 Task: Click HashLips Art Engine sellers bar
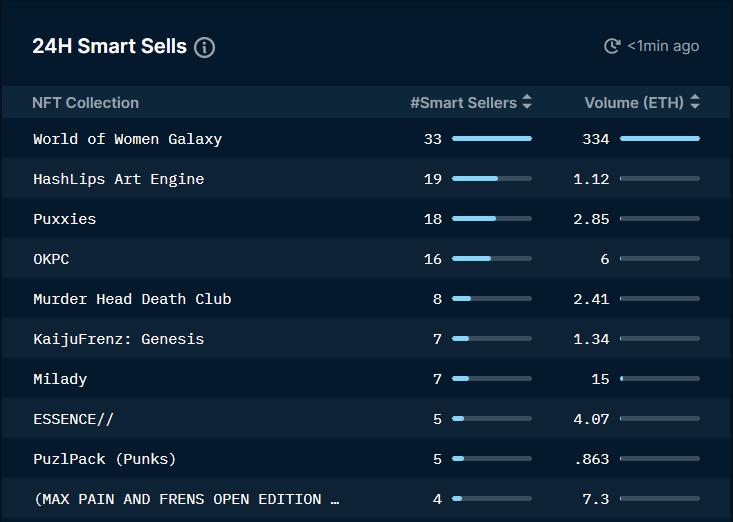492,179
